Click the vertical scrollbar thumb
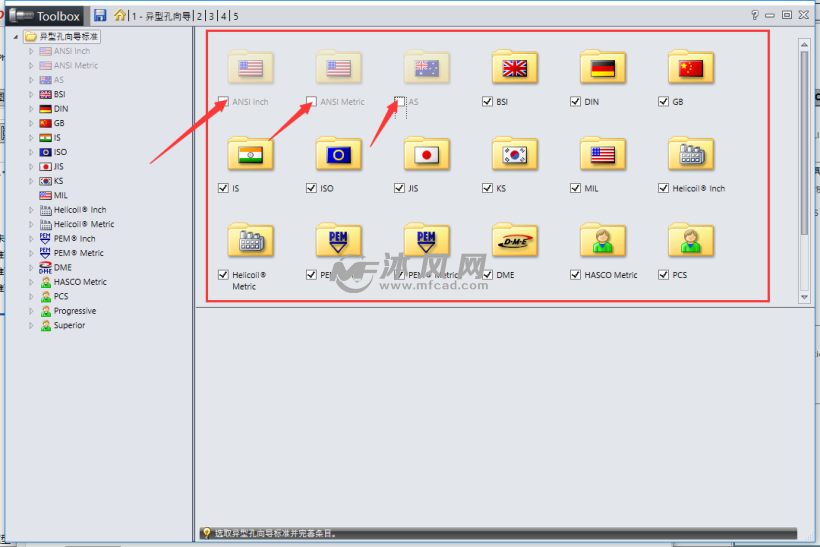Image resolution: width=820 pixels, height=547 pixels. click(804, 143)
